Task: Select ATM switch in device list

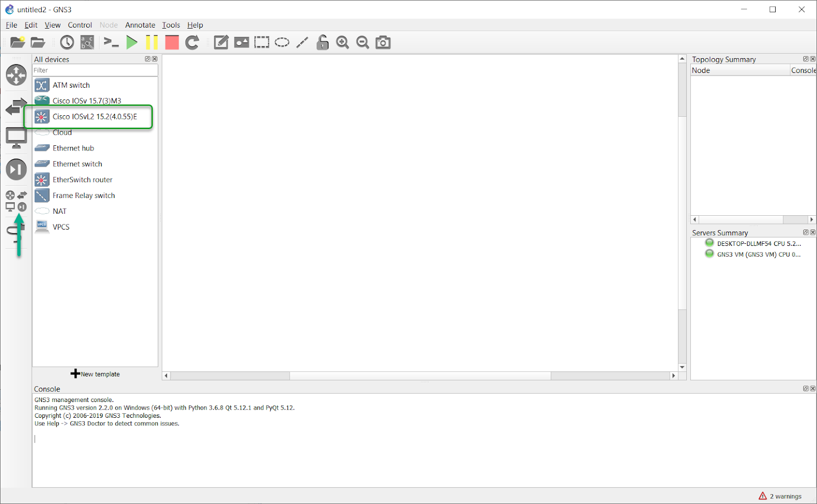Action: 95,85
